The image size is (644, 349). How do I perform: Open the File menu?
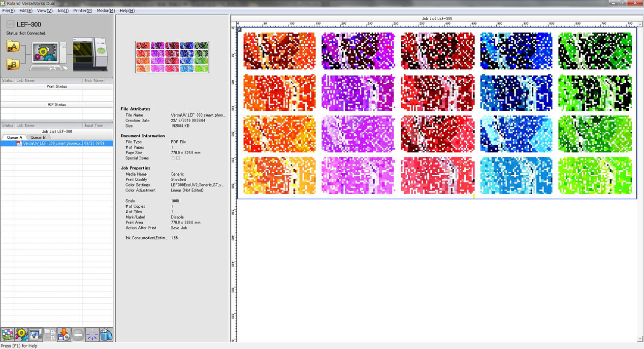(x=8, y=10)
